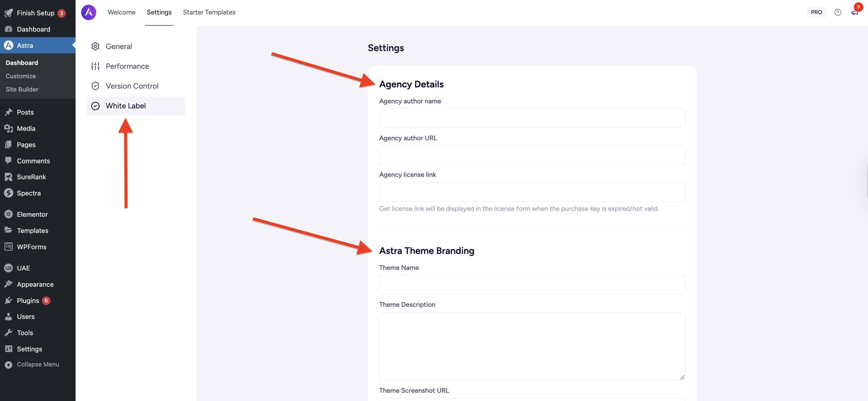Focus the Agency author name field
Image resolution: width=868 pixels, height=401 pixels.
click(x=532, y=118)
